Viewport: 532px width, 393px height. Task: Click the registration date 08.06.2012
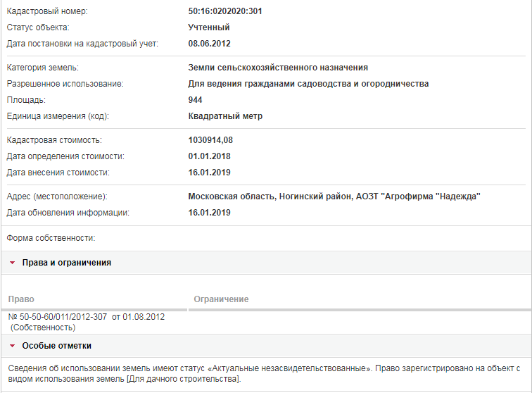[x=209, y=44]
